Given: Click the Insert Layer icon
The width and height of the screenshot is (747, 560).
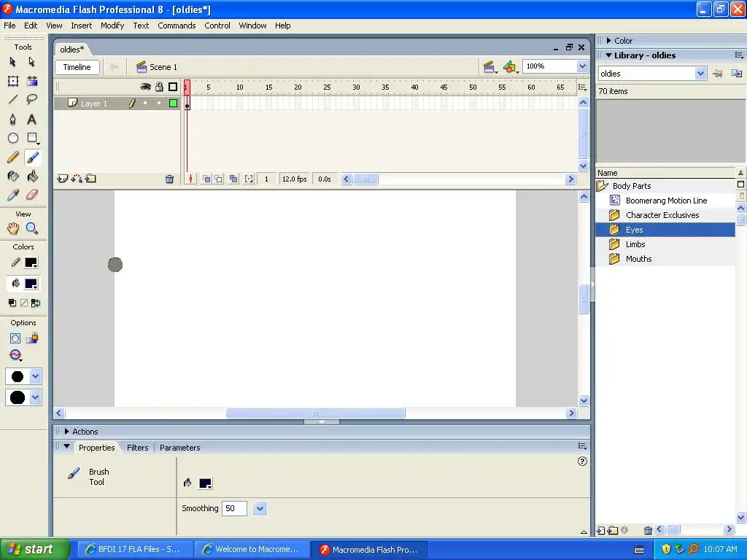Looking at the screenshot, I should [x=62, y=179].
